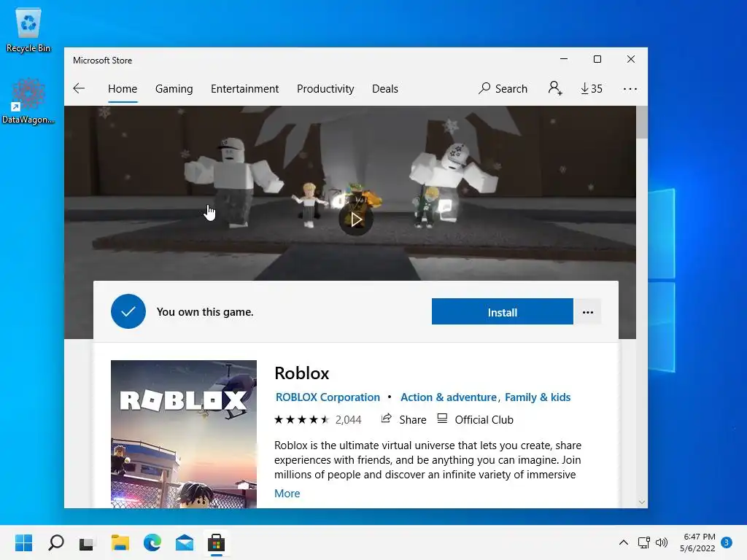Click the 2,044 ratings count

pyautogui.click(x=348, y=419)
